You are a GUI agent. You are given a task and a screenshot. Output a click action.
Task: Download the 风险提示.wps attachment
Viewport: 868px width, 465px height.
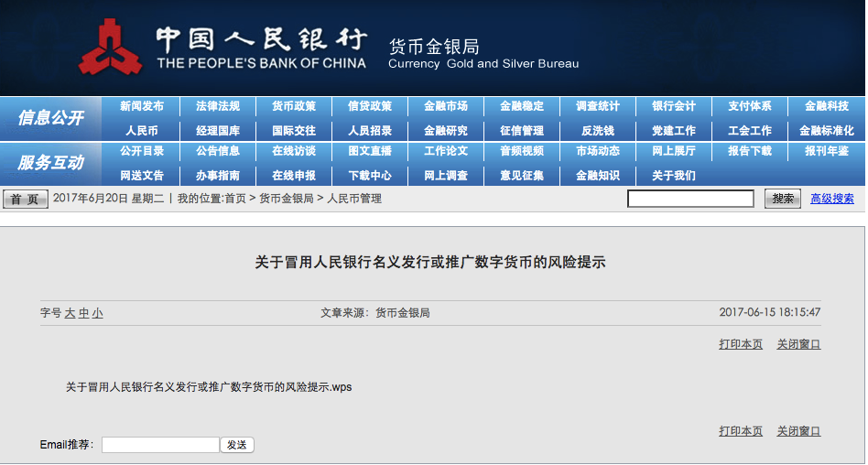pos(209,387)
